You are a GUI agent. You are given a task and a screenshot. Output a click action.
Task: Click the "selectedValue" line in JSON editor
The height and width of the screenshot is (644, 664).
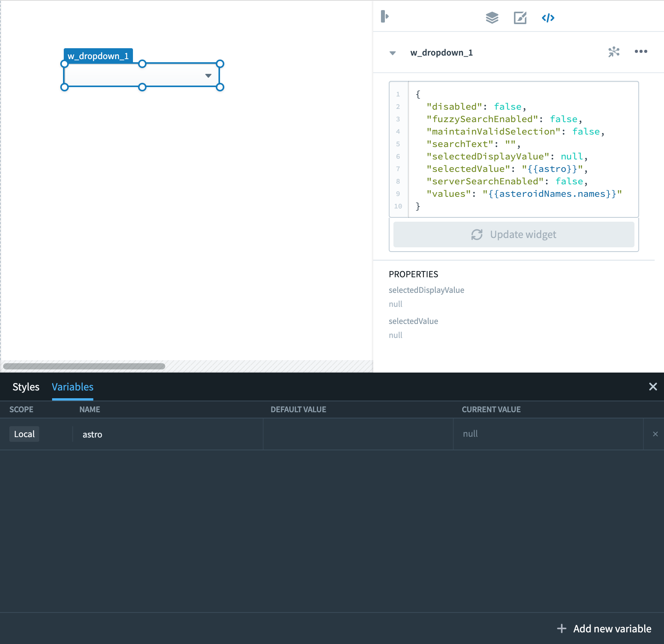click(507, 169)
